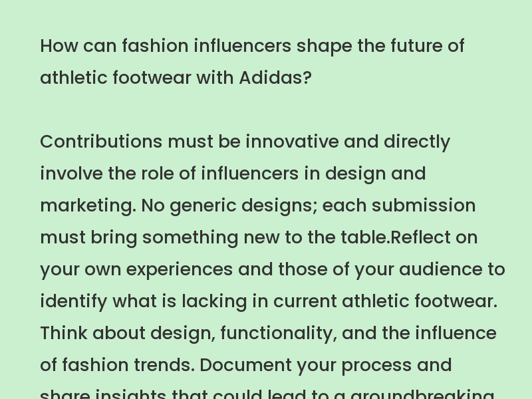Click the word "functionality," in the paragraph
Image resolution: width=532 pixels, height=399 pixels.
[x=279, y=334]
